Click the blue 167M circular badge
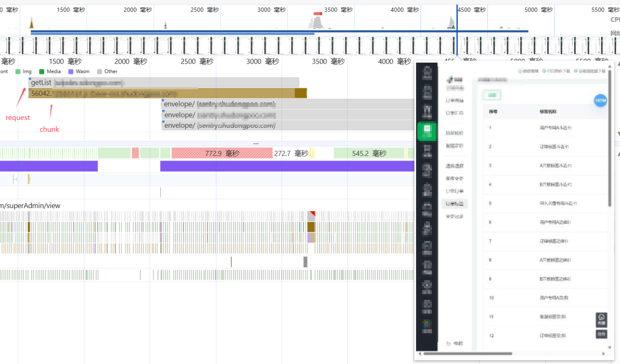 click(x=600, y=100)
